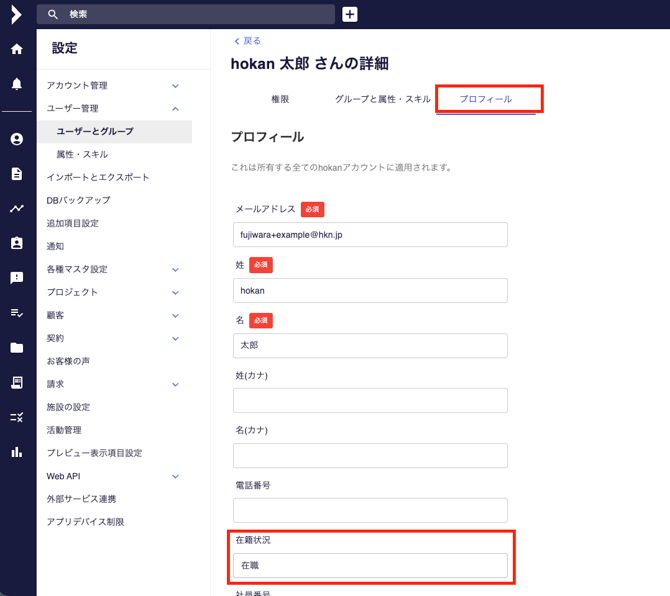Screen dimensions: 670x596
Task: Expand the 各種マスタ設定 section
Action: pos(176,270)
